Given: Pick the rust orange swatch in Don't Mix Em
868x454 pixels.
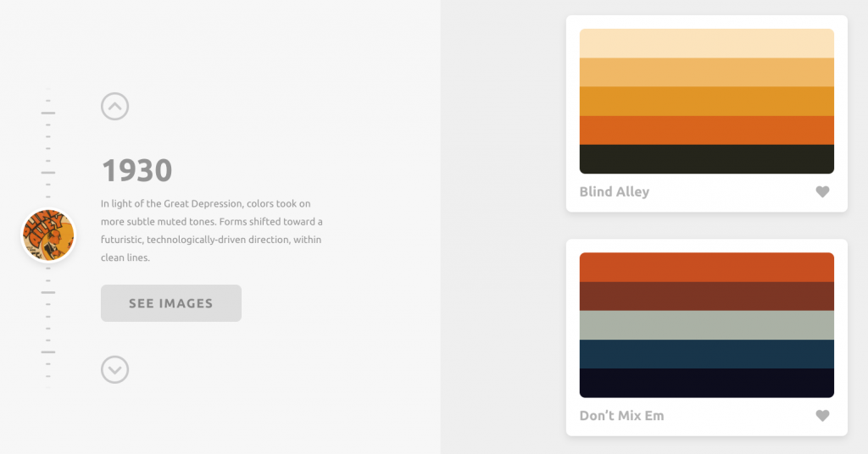Looking at the screenshot, I should click(706, 267).
